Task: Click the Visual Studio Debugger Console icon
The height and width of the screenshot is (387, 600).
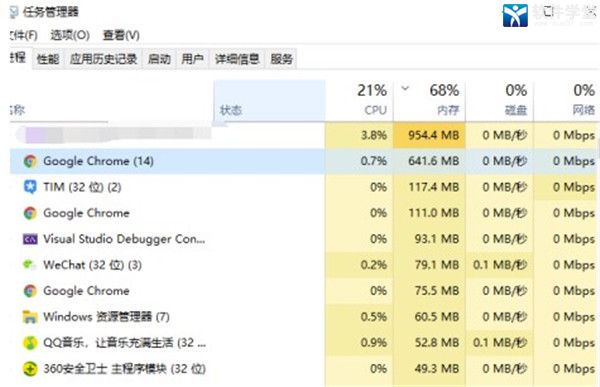Action: tap(30, 239)
